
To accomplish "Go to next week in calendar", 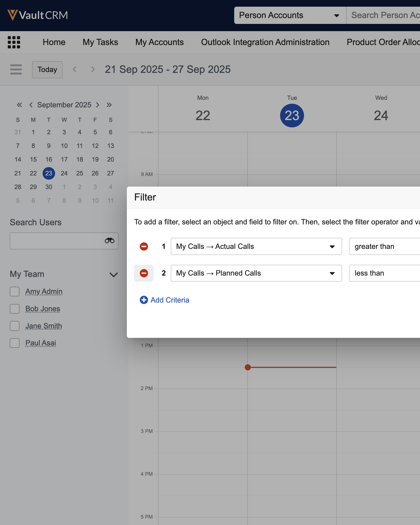I will tap(93, 70).
